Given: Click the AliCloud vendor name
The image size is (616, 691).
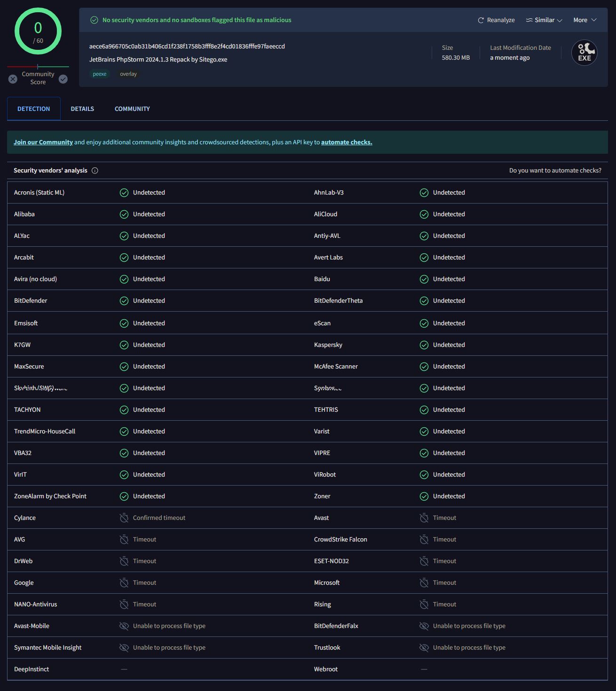Looking at the screenshot, I should point(325,214).
